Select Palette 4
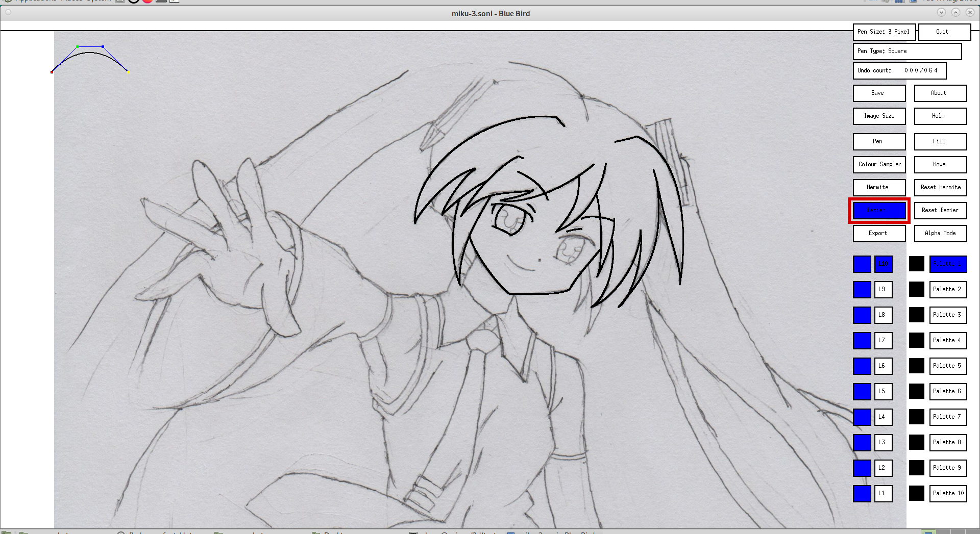This screenshot has height=534, width=980. 948,341
